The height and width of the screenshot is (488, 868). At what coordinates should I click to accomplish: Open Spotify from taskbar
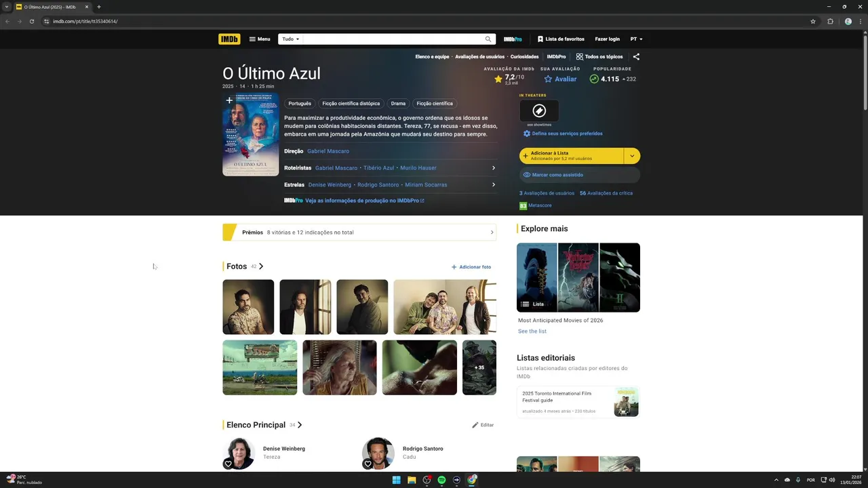(x=441, y=480)
